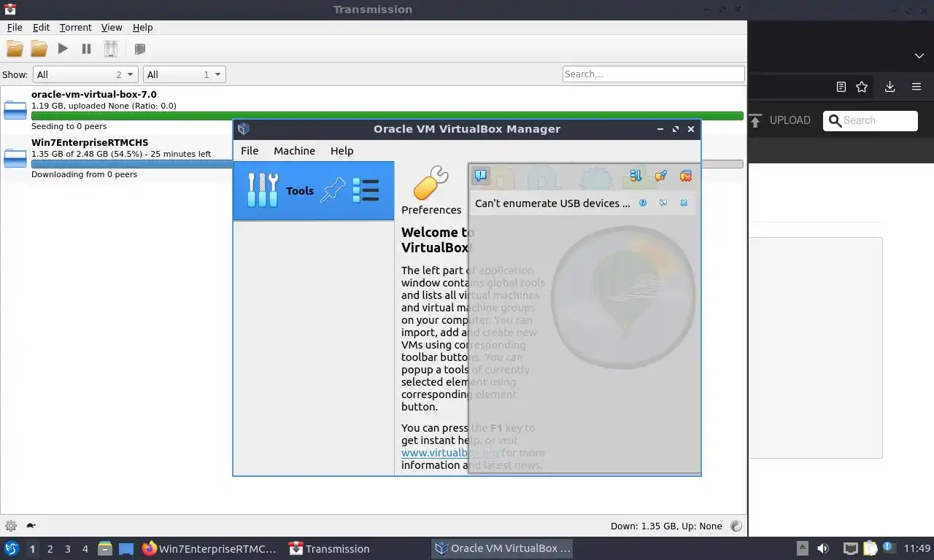Click the statistics icon beside Down/Up totals
The width and height of the screenshot is (934, 560).
click(x=736, y=526)
